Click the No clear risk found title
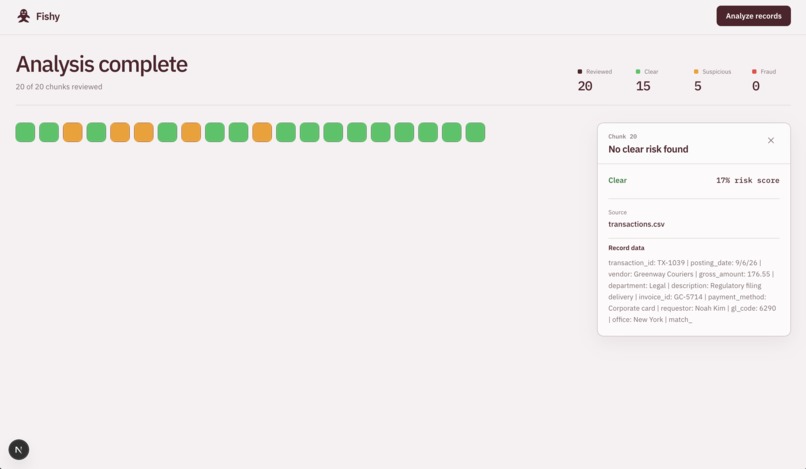 pyautogui.click(x=648, y=149)
